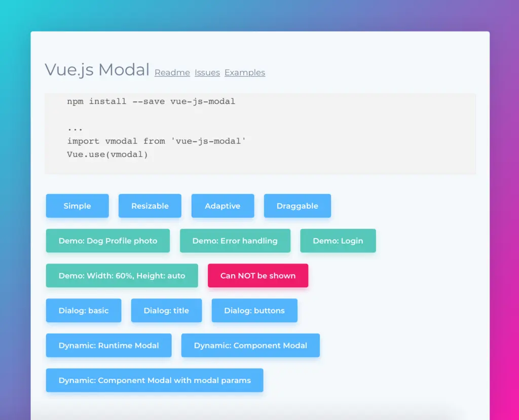
Task: Visit the Issues page
Action: [207, 72]
